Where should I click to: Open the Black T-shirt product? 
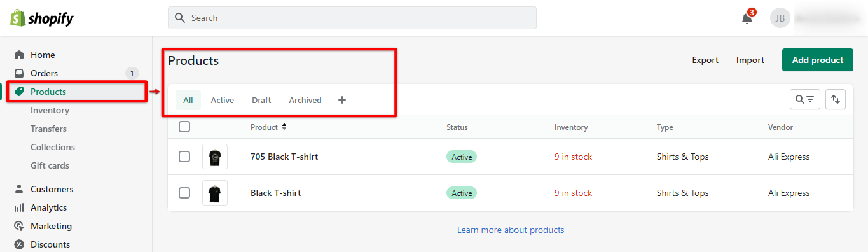click(x=276, y=193)
